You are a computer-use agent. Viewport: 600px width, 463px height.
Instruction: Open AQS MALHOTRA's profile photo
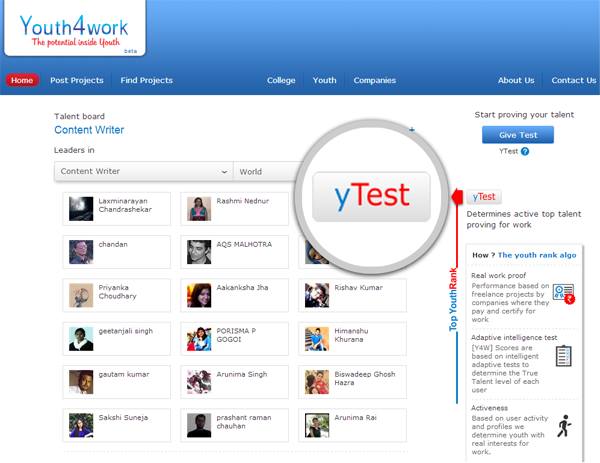tap(199, 252)
